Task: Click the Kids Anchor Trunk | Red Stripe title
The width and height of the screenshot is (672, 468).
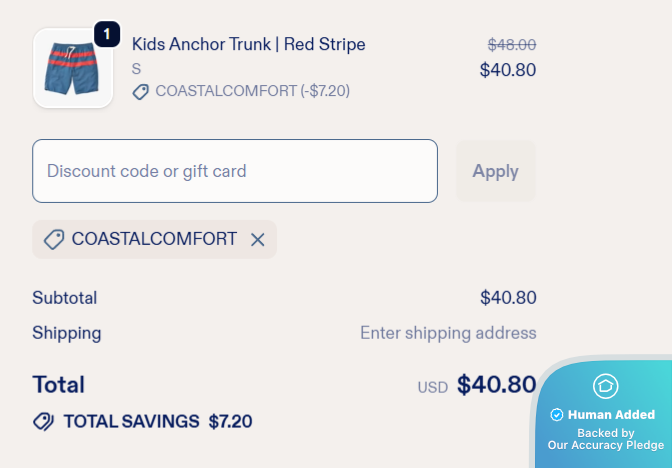Action: pos(248,44)
